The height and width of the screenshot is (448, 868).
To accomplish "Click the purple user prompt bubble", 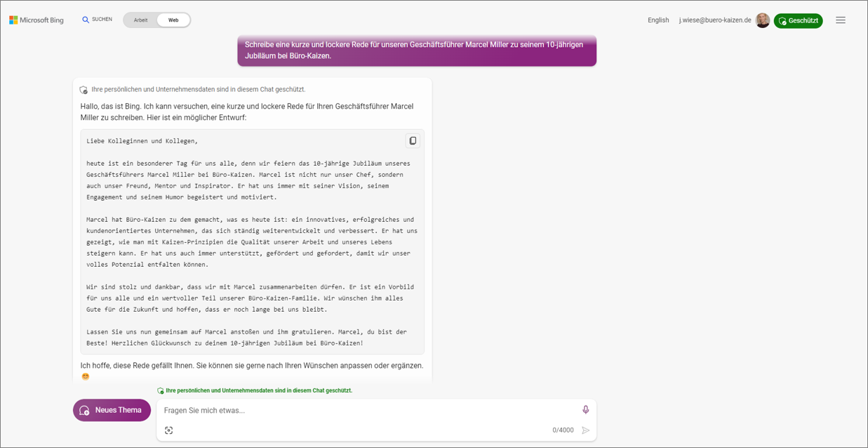I will coord(417,50).
